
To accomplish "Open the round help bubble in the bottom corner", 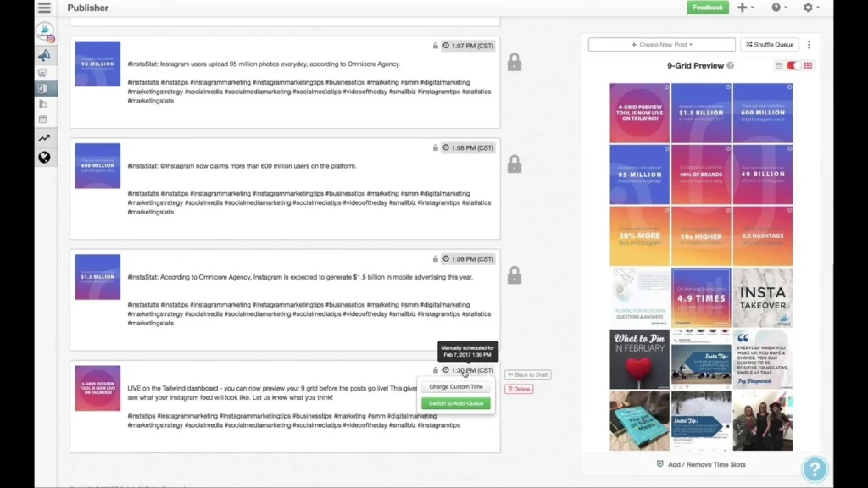I will 815,469.
